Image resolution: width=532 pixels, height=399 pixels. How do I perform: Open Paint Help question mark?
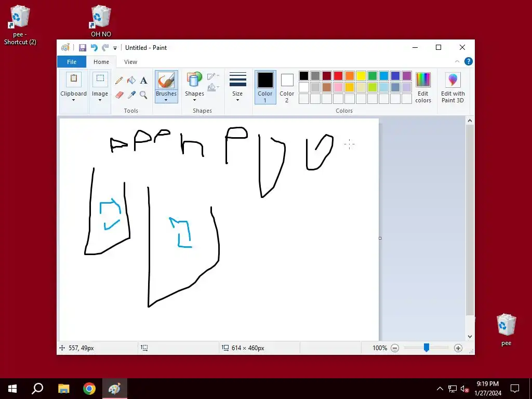click(x=469, y=61)
